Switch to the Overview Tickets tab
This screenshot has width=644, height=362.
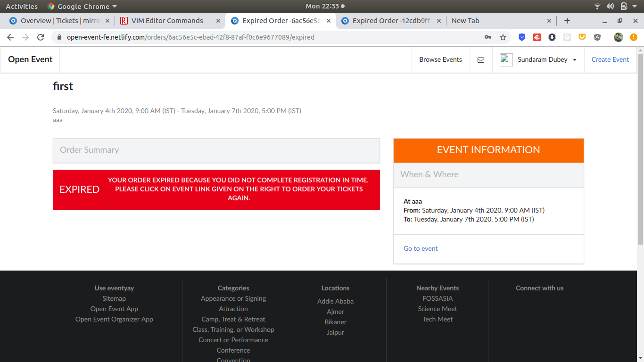point(60,21)
